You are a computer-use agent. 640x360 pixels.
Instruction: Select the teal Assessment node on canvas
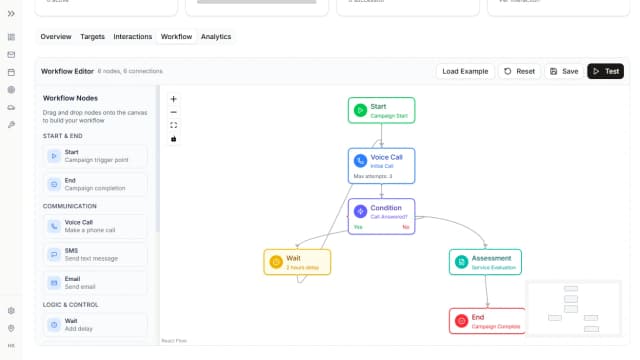pyautogui.click(x=485, y=262)
